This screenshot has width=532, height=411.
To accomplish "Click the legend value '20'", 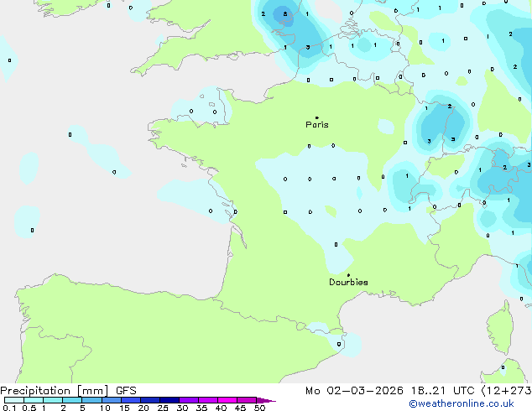I will click(143, 408).
